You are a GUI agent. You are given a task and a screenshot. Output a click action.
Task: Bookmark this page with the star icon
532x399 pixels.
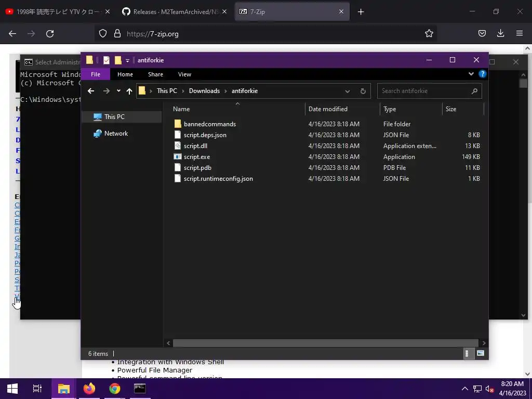(x=429, y=33)
